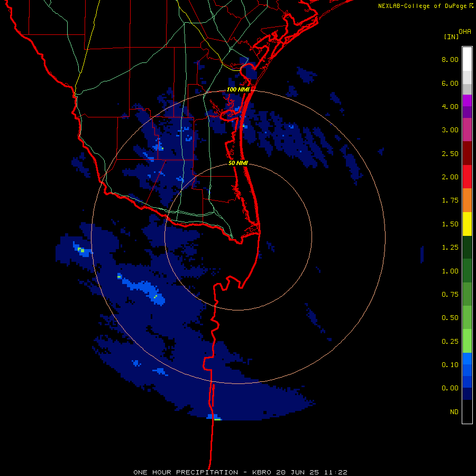Click the NEXLAB-College of DuPage watermark text
This screenshot has height=476, width=476.
point(425,6)
